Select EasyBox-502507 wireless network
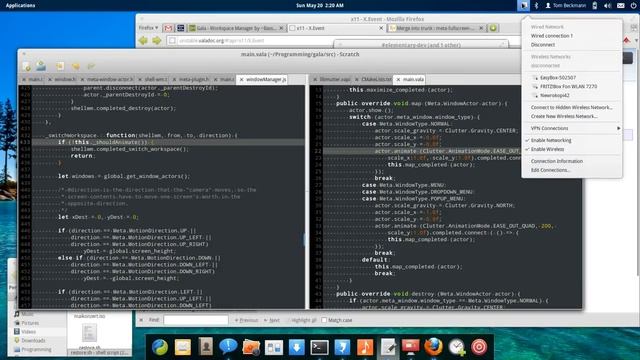 (558, 78)
